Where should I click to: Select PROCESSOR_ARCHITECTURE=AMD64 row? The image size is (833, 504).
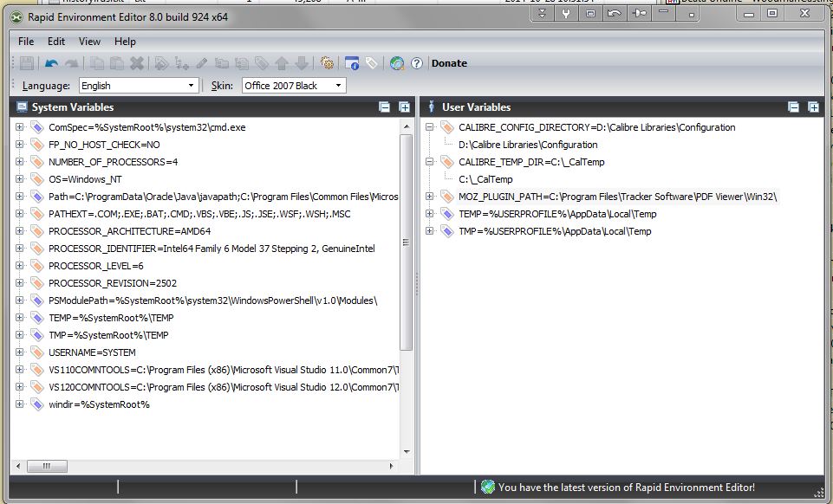pyautogui.click(x=130, y=231)
